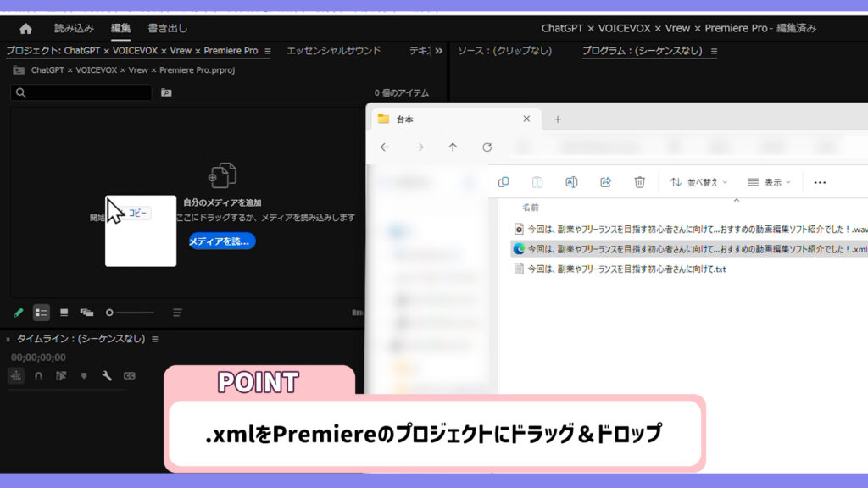The width and height of the screenshot is (868, 488).
Task: Toggle Linked Selection in the timeline
Action: click(61, 375)
